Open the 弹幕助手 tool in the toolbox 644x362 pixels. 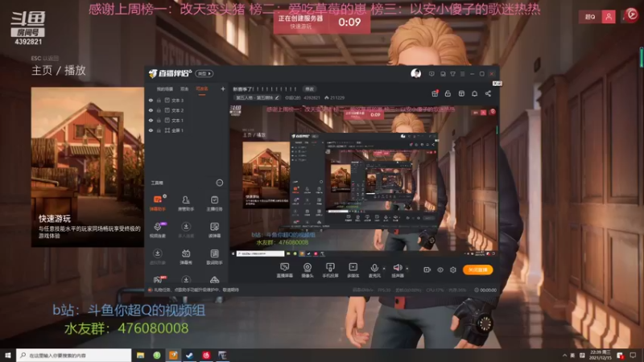[x=157, y=203]
